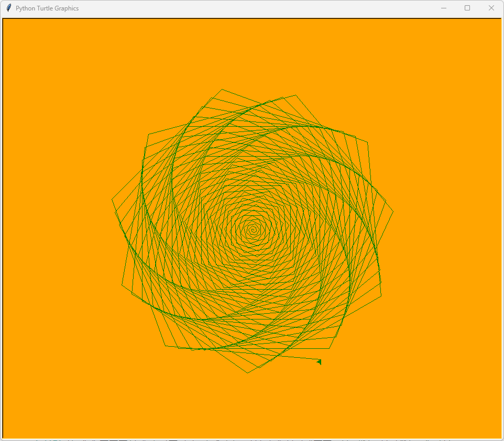Screen dimensions: 504x441
Task: Maximize the Python Turtle Graphics window
Action: [x=467, y=8]
